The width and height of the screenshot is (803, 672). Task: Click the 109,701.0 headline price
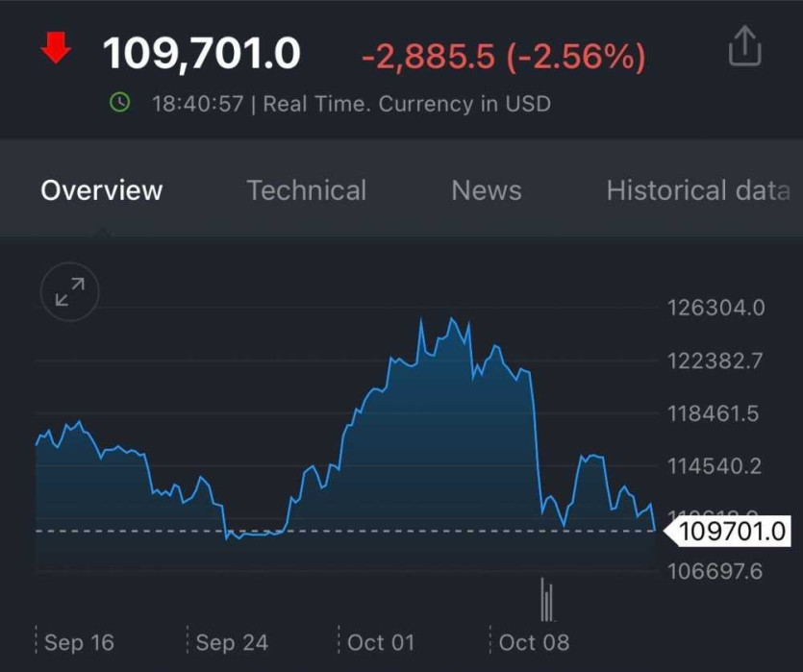coord(202,54)
